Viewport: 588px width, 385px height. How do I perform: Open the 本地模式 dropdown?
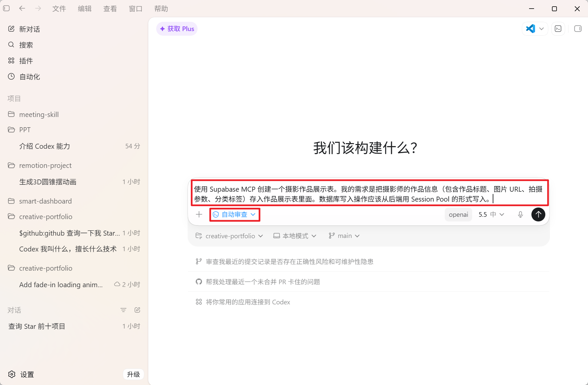pyautogui.click(x=295, y=236)
